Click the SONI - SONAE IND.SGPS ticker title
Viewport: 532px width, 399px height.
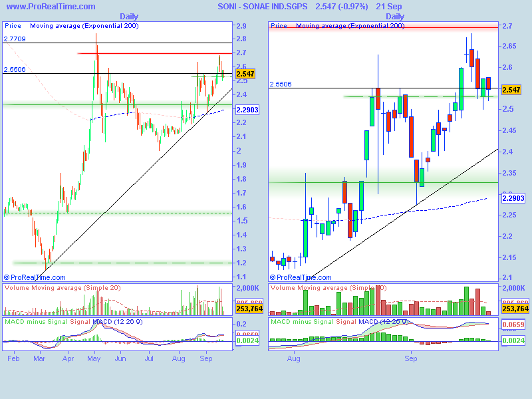tap(262, 7)
